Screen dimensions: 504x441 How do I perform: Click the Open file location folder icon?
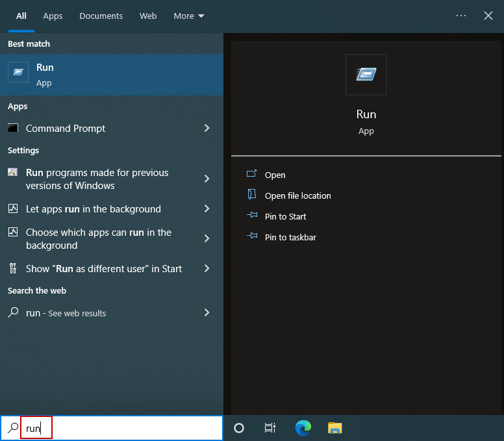252,194
